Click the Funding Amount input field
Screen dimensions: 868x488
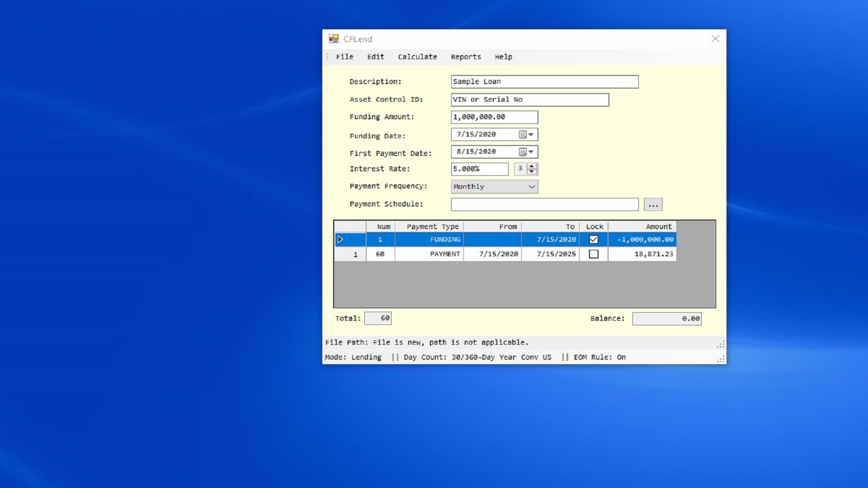[x=494, y=117]
